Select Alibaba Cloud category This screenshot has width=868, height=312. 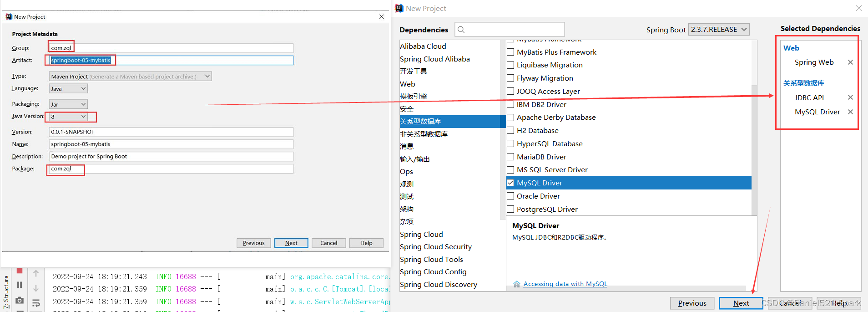(423, 46)
